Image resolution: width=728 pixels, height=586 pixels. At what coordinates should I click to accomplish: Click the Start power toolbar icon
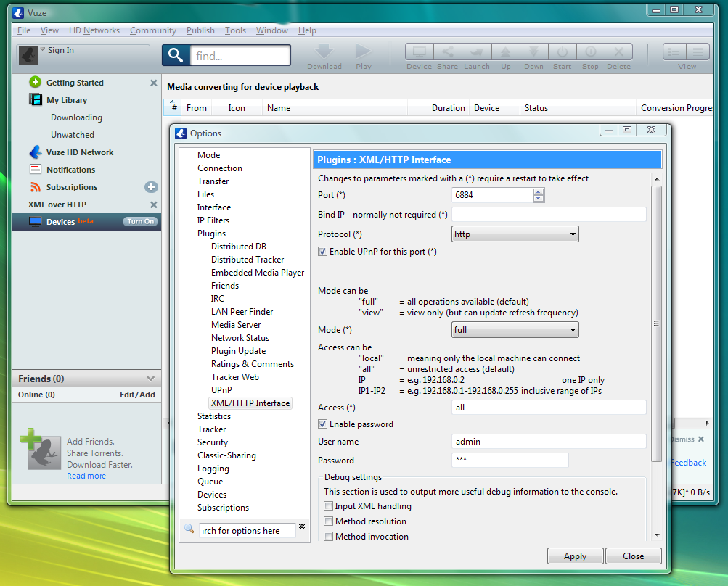[x=563, y=51]
